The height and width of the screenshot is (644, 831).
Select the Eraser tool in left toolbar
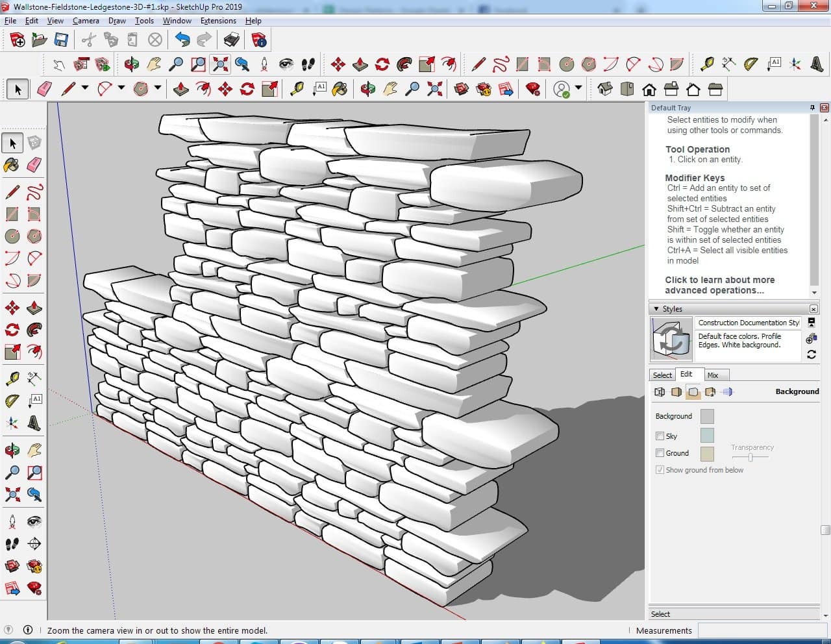click(x=34, y=165)
